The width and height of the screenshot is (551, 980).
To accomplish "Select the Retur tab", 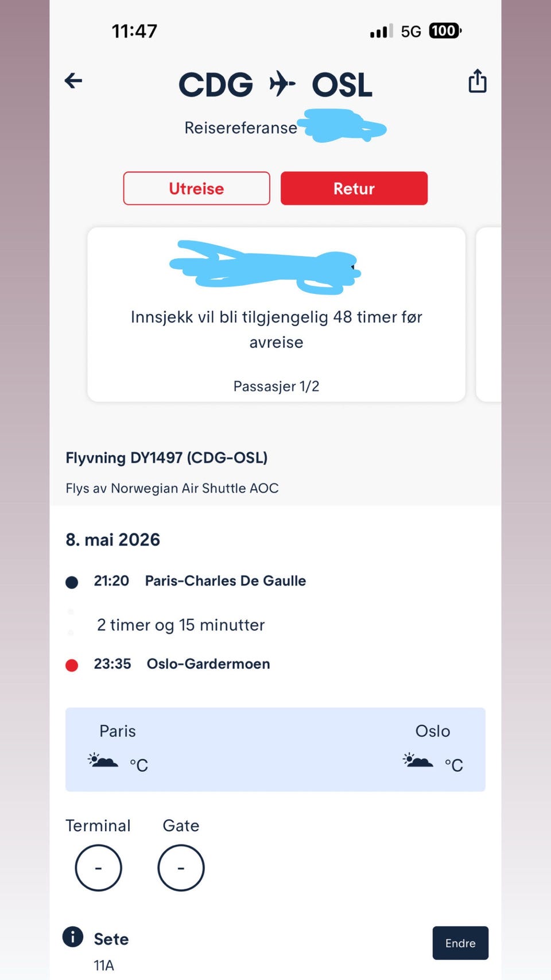I will [354, 188].
